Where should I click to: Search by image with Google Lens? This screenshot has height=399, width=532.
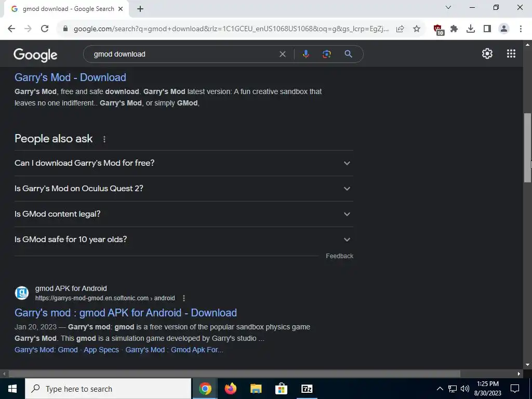coord(326,54)
